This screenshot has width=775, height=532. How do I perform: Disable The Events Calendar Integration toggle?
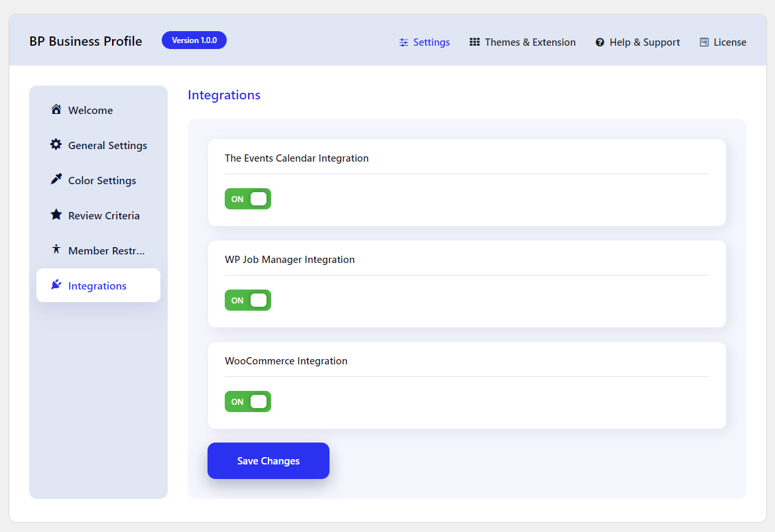(x=248, y=199)
